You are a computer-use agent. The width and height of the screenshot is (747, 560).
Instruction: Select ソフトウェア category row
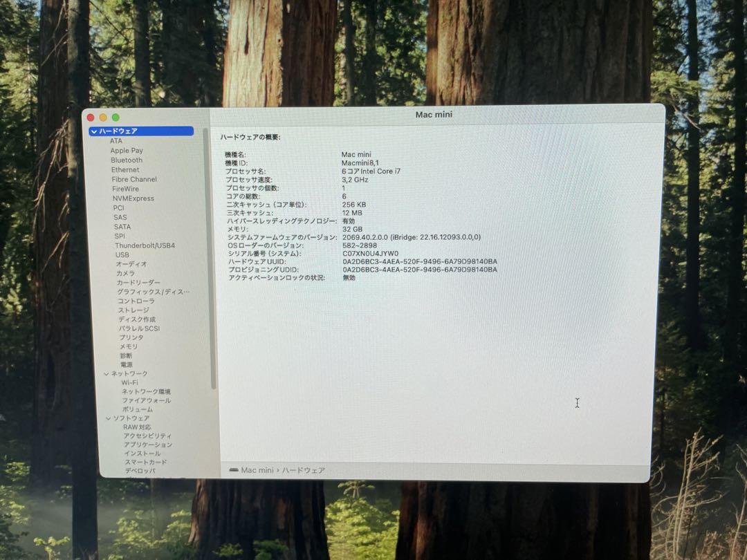pos(131,418)
